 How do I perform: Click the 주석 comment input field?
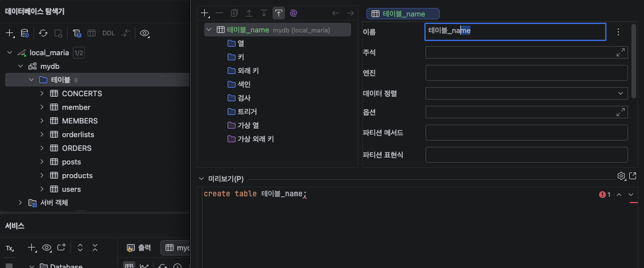tap(527, 52)
